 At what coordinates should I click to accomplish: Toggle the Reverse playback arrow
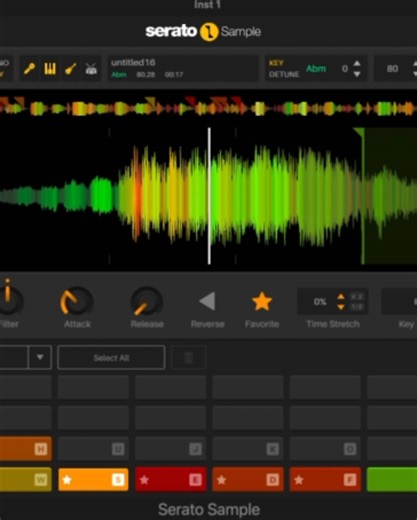tap(207, 301)
